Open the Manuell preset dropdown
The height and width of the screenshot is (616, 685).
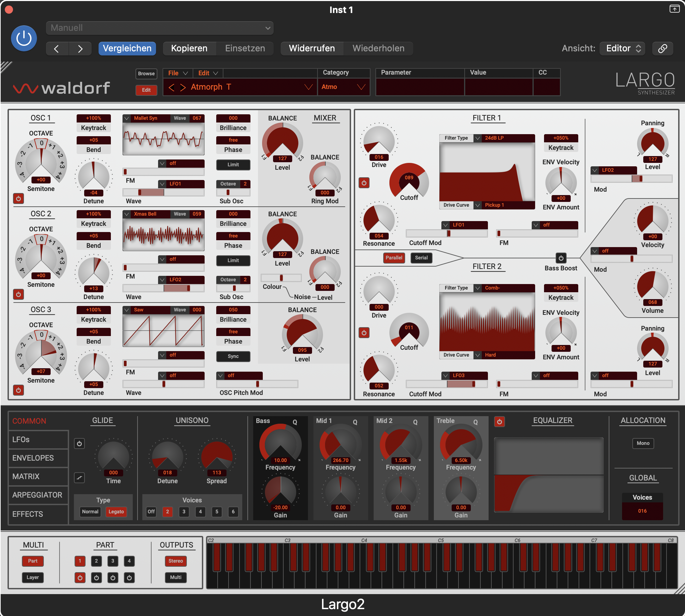tap(160, 28)
